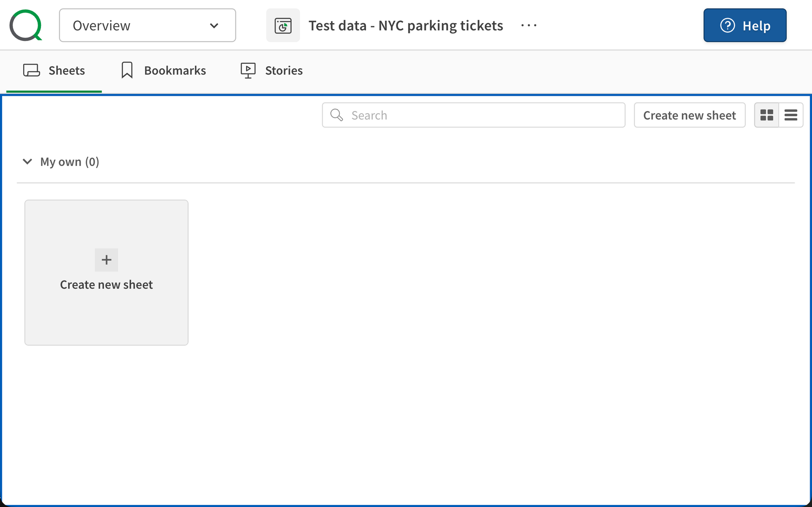Switch to the Bookmarks tab
This screenshot has height=507, width=812.
[163, 71]
